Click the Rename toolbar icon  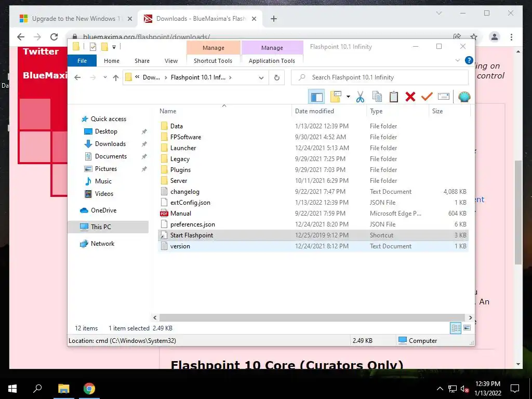pos(444,97)
